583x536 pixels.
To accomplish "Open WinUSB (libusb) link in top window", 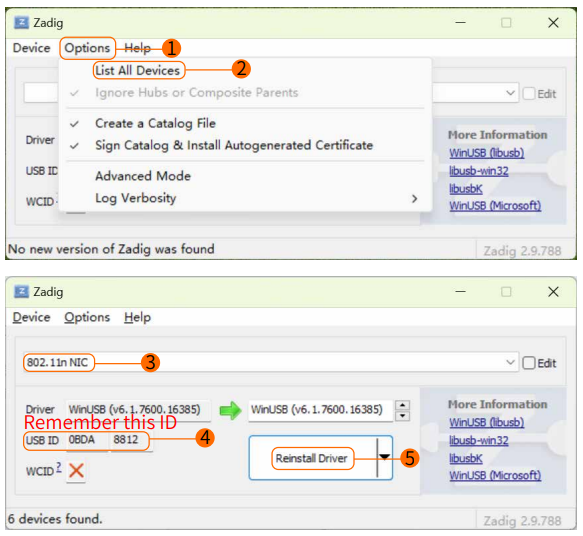I will coord(486,153).
